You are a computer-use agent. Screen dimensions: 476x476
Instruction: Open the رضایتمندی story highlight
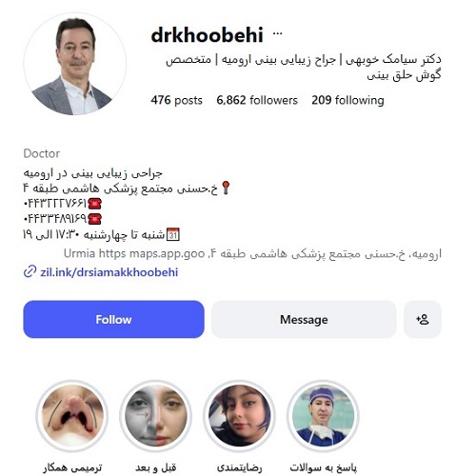pos(240,416)
